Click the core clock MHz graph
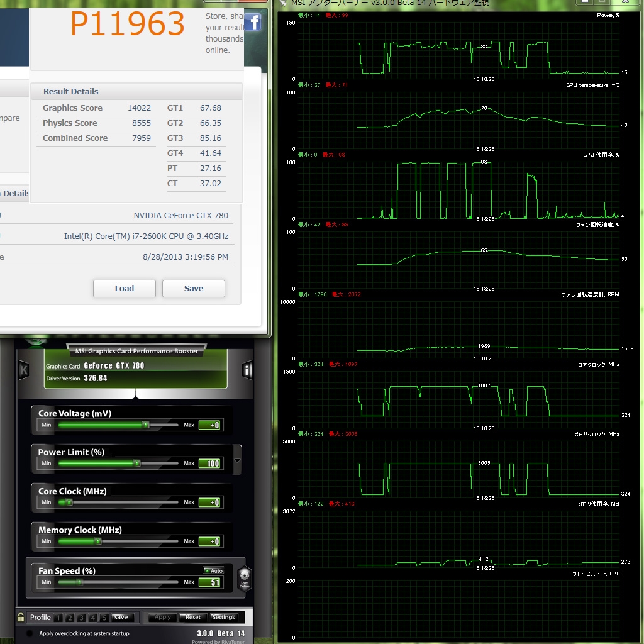 coord(458,399)
